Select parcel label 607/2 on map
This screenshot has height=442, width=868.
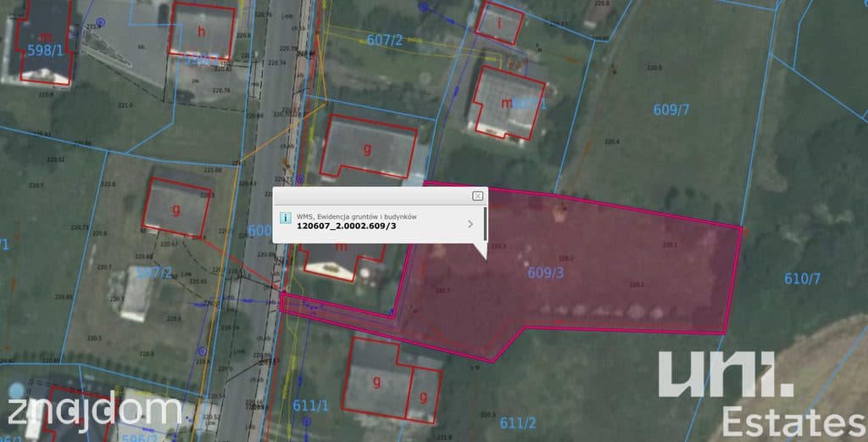pyautogui.click(x=385, y=40)
